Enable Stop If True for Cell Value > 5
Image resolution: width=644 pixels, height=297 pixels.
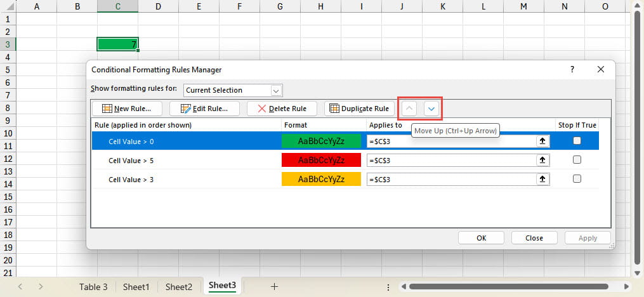click(577, 161)
